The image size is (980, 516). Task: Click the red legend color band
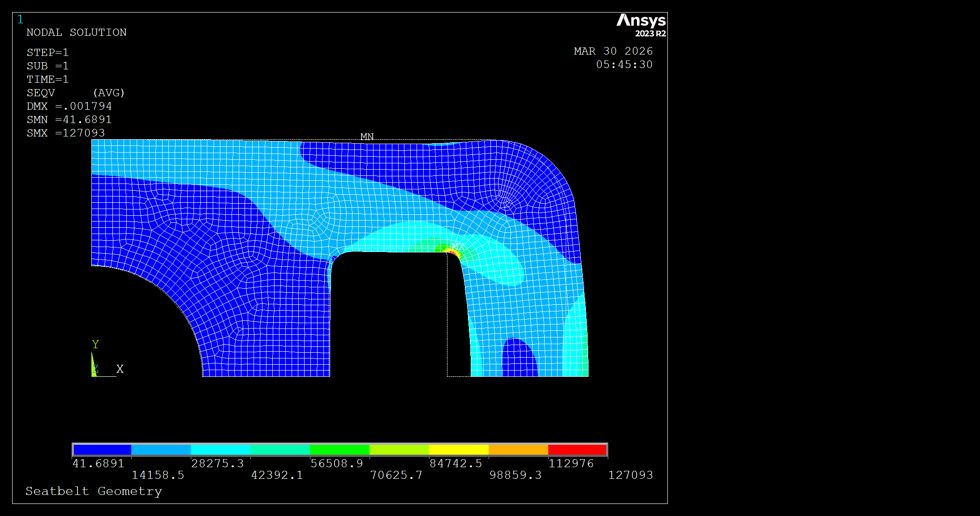[577, 449]
